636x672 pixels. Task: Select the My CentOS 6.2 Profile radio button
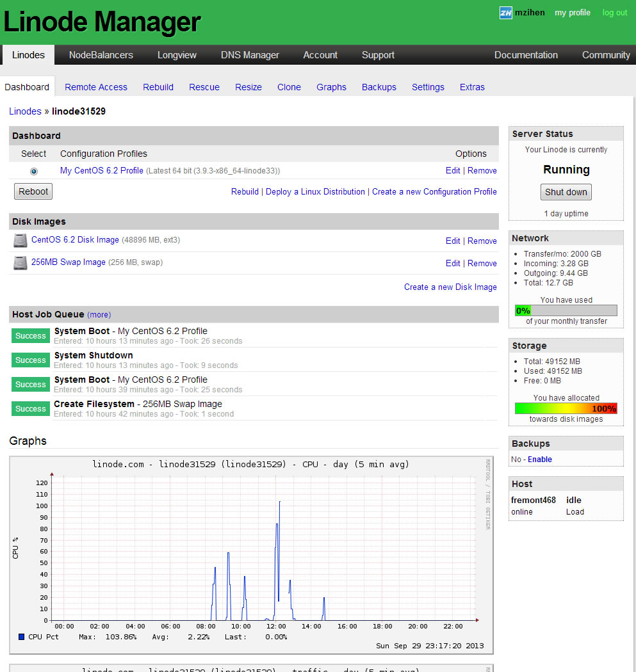(x=34, y=172)
